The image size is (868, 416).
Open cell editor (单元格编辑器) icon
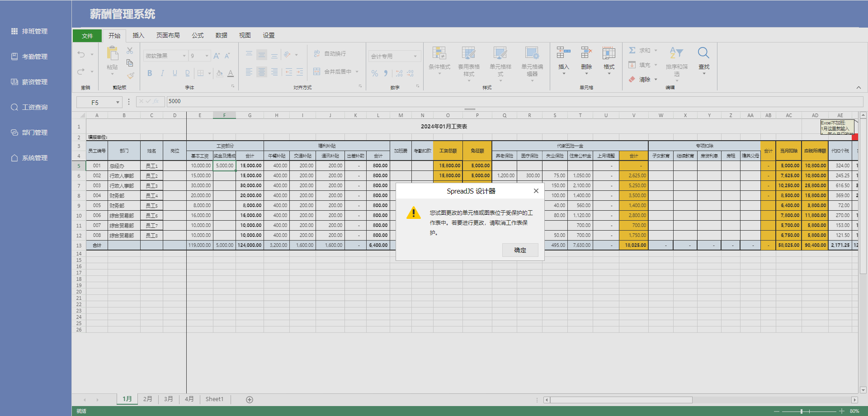click(x=532, y=53)
